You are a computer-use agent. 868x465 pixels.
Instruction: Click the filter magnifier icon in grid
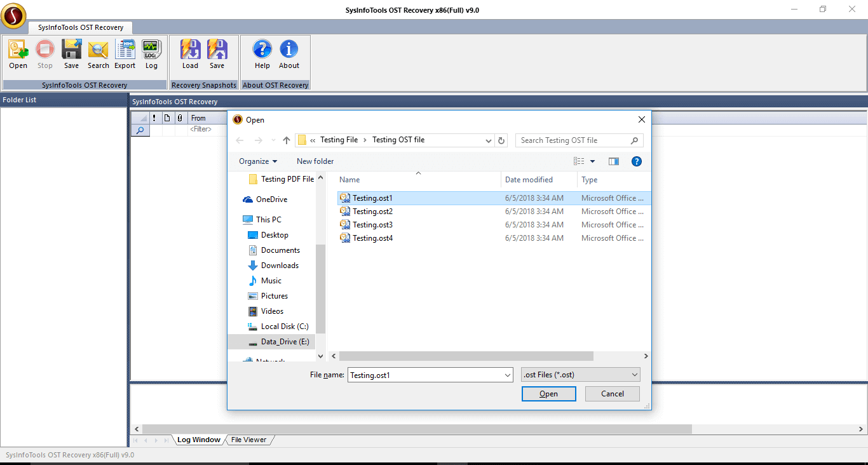coord(140,130)
